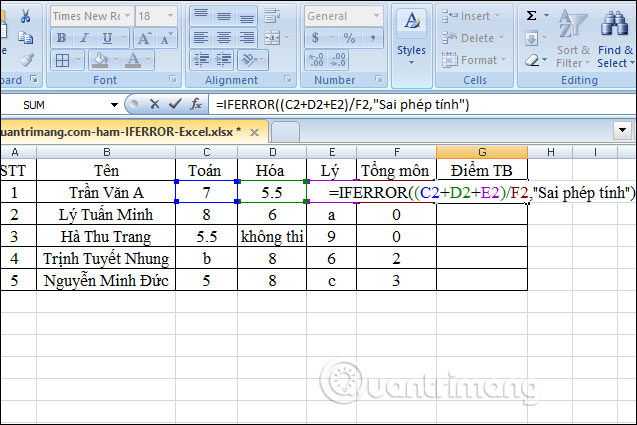Click the Format cells button
Screen dimensions: 637x425
(x=478, y=60)
